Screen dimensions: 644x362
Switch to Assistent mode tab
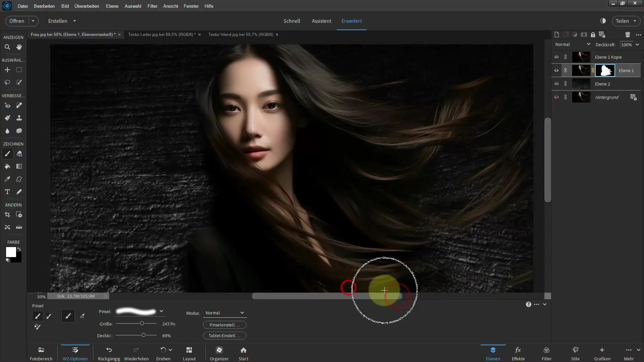tap(321, 21)
